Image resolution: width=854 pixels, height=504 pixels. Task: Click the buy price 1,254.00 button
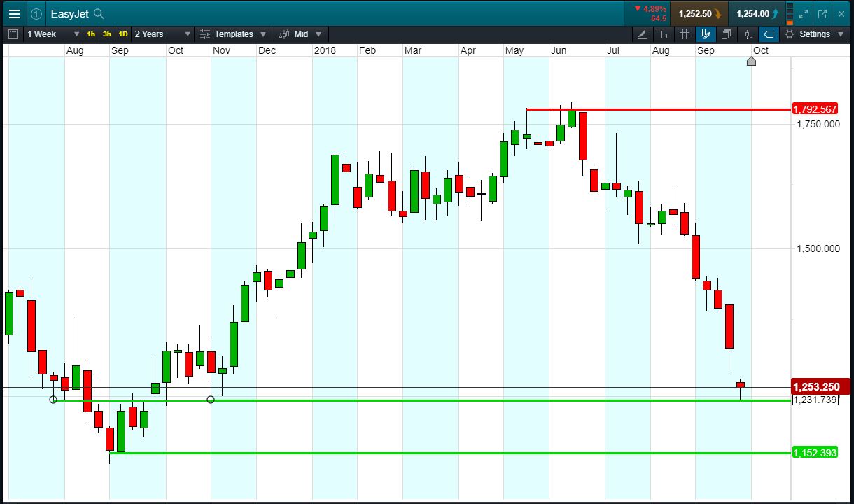757,13
